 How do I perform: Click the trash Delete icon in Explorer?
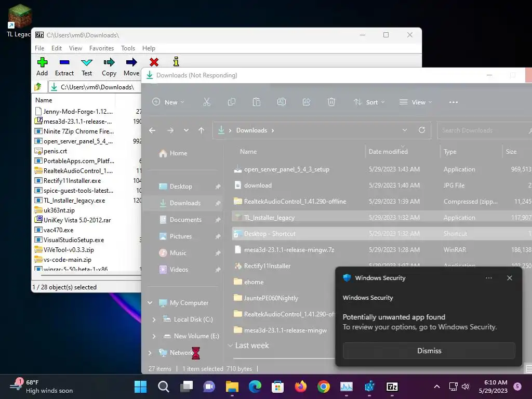point(331,102)
